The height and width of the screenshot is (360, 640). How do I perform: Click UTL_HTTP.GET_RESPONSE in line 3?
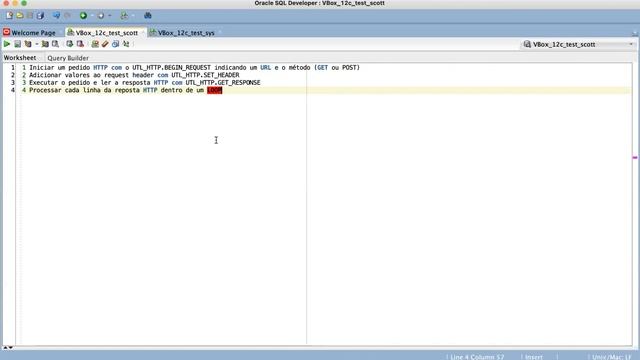[x=223, y=82]
